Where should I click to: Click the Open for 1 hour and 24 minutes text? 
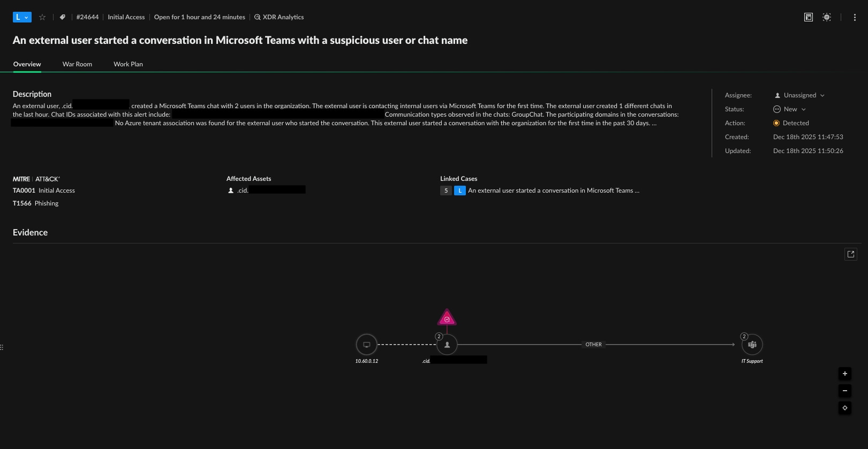pos(200,17)
